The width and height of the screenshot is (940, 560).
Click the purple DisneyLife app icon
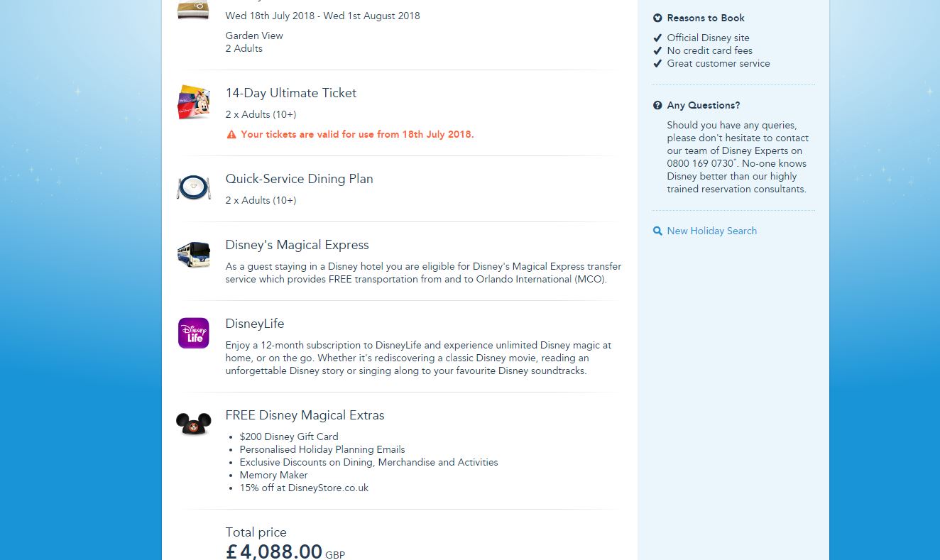pos(194,333)
